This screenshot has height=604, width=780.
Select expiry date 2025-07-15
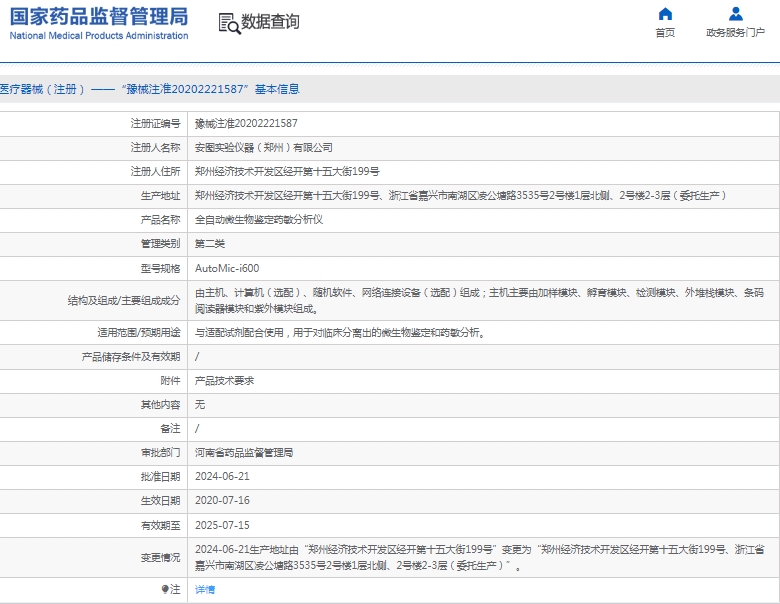(222, 525)
